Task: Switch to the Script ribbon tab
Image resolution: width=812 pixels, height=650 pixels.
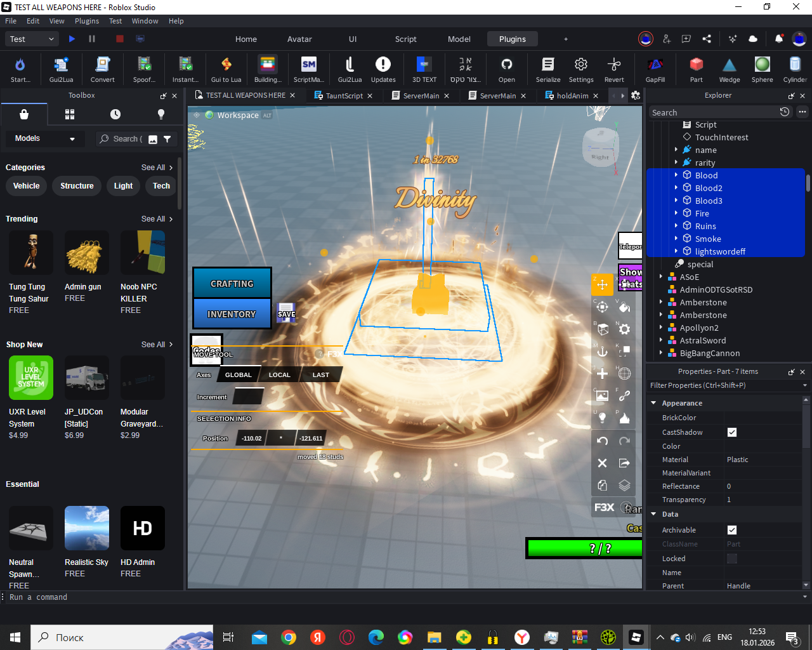Action: click(x=405, y=39)
